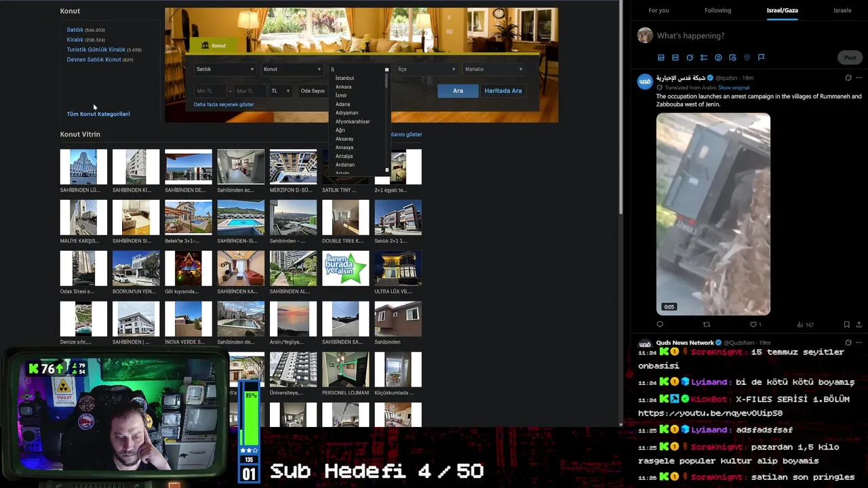Show original Arabic text of post
The image size is (868, 488).
coord(733,87)
